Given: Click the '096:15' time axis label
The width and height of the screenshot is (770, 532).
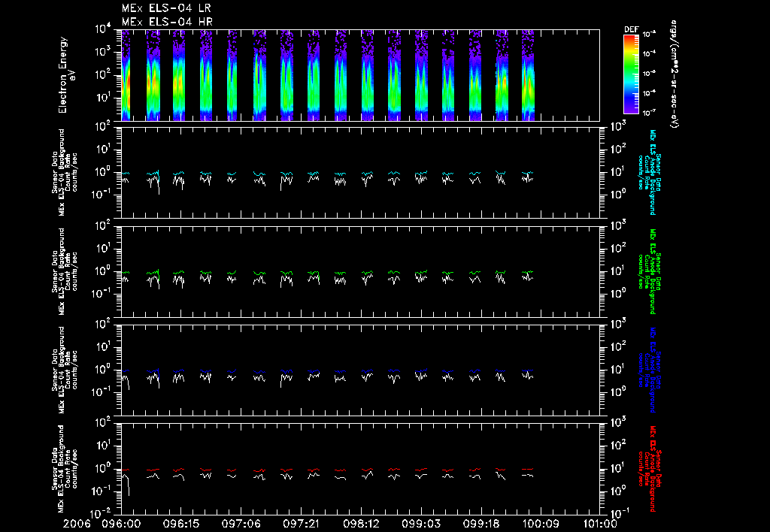Looking at the screenshot, I should [x=181, y=524].
